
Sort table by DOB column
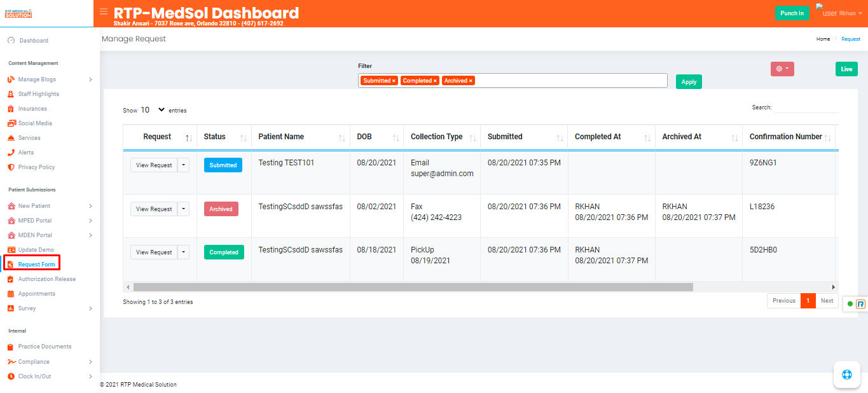[x=377, y=137]
